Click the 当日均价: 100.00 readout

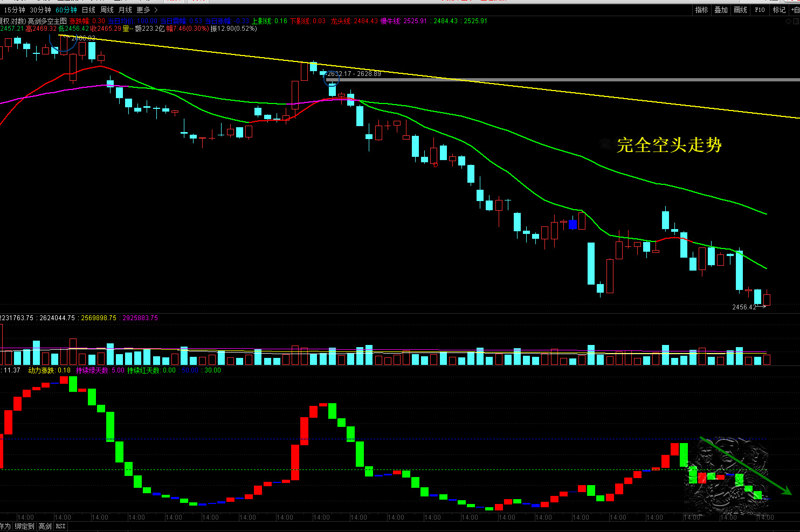point(133,21)
